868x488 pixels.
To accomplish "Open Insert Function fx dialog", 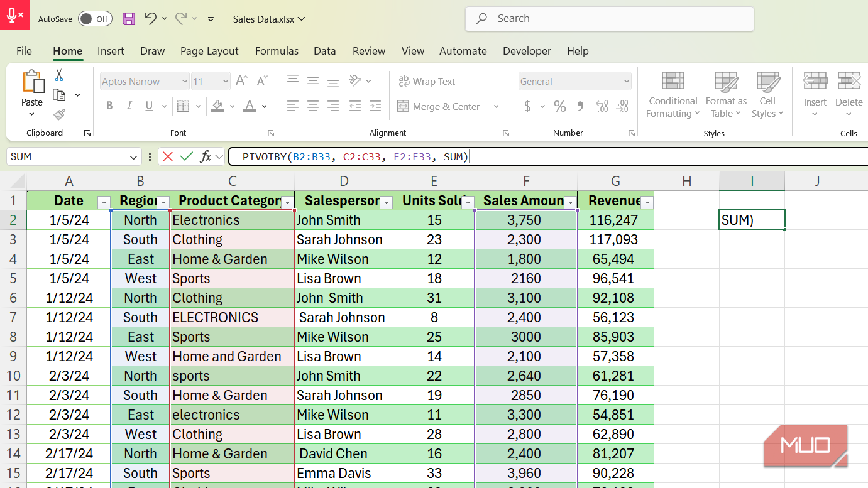I will click(206, 156).
